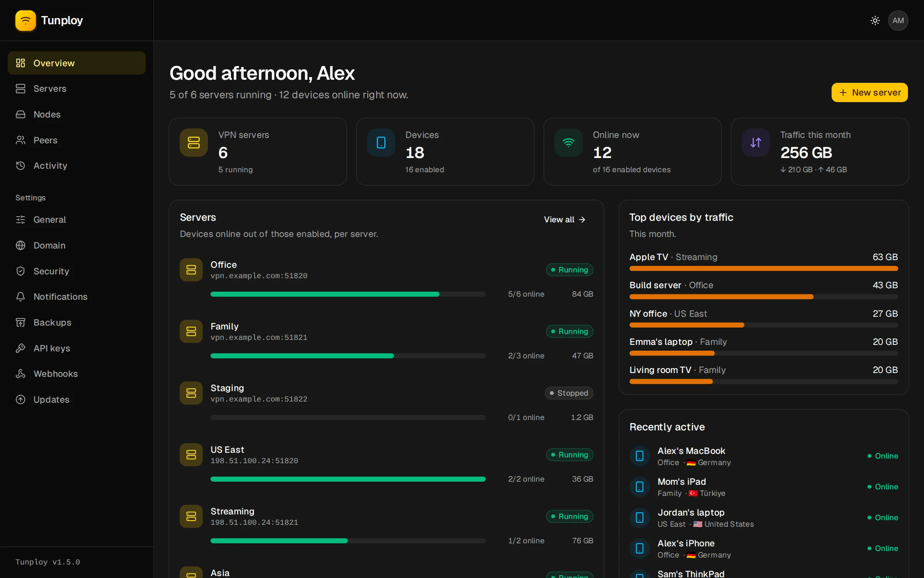Open General settings
924x578 pixels.
point(77,220)
